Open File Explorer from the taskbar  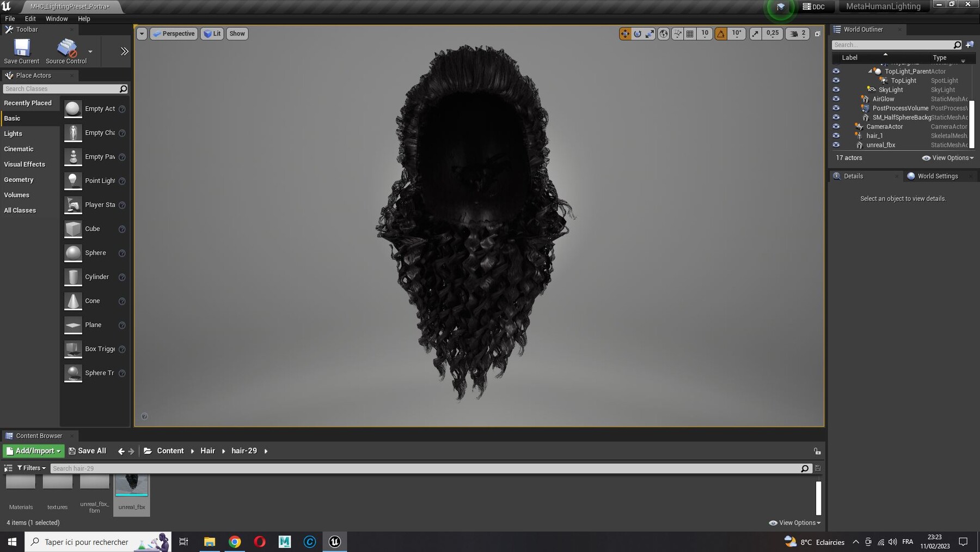click(210, 542)
